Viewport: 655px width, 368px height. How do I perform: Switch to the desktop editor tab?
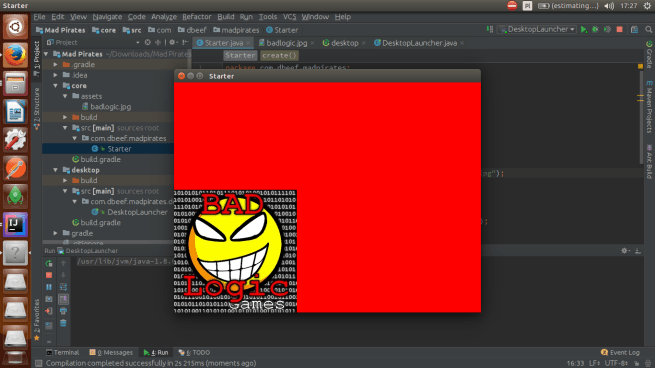tap(344, 43)
